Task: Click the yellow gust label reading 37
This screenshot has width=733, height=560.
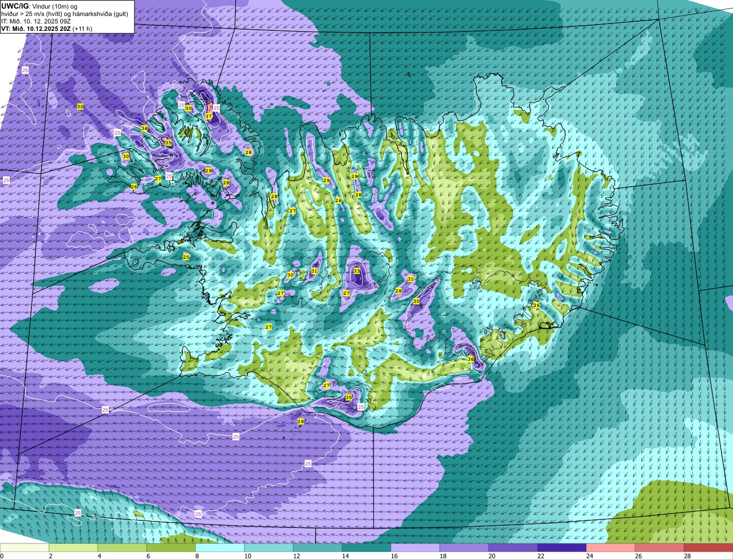Action: point(208,116)
